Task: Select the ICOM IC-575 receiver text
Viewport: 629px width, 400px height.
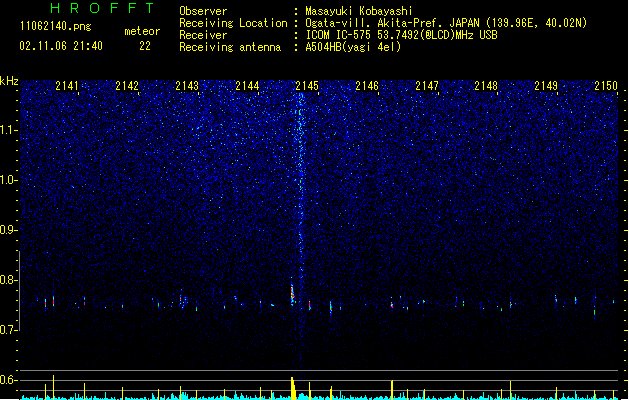Action: [402, 35]
